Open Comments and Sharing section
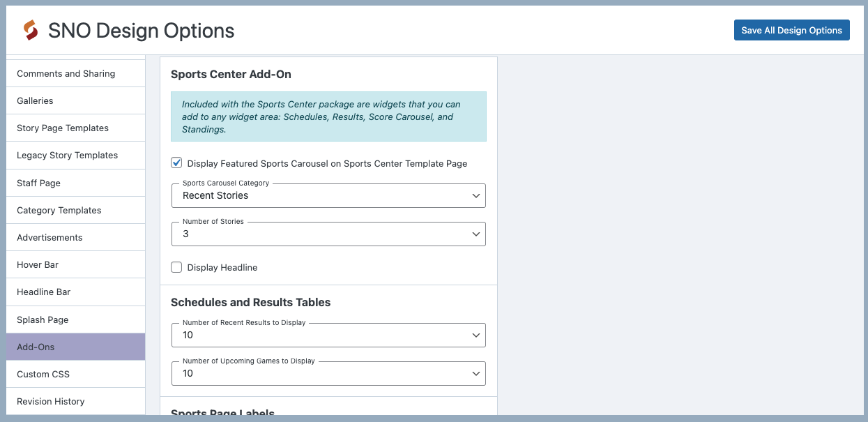Image resolution: width=868 pixels, height=422 pixels. tap(75, 73)
